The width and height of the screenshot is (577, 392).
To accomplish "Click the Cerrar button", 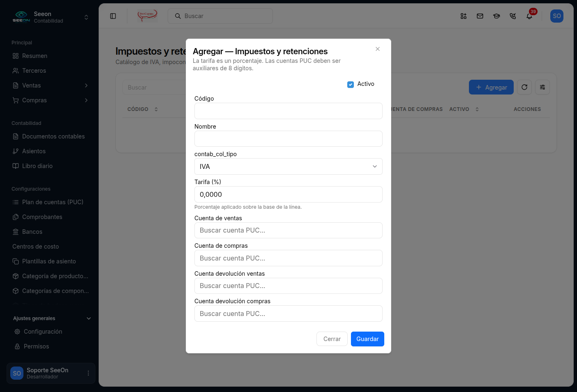I will 332,339.
